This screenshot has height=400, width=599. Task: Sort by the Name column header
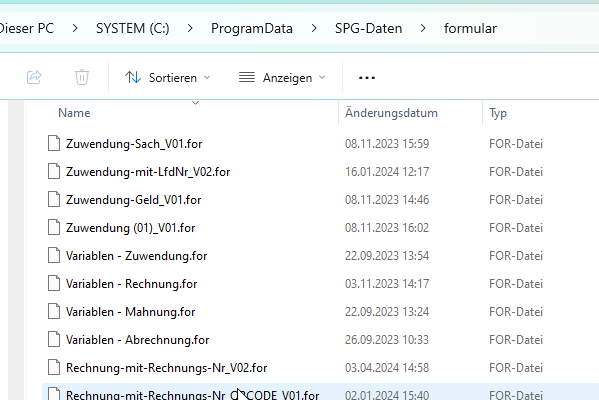point(74,113)
